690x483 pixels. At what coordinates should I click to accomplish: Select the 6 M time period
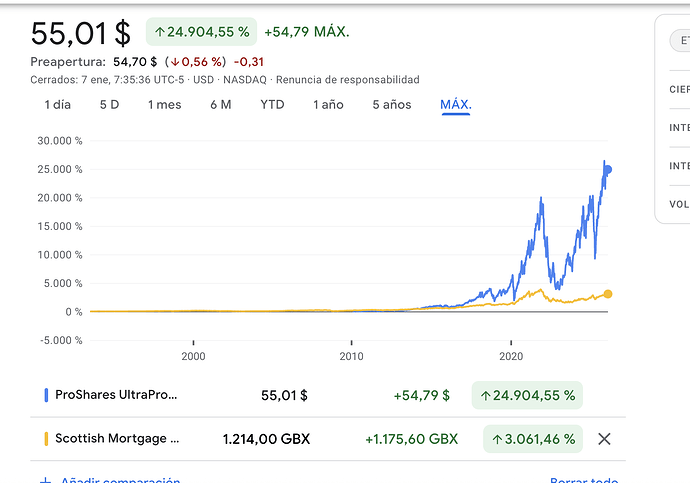pos(221,105)
